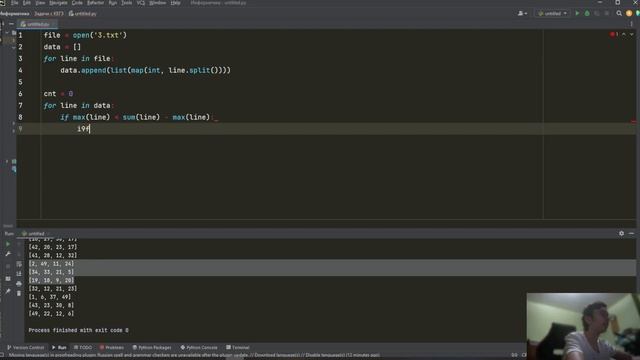Open editor tabs options three-dot icon
The image size is (640, 360).
click(x=631, y=24)
